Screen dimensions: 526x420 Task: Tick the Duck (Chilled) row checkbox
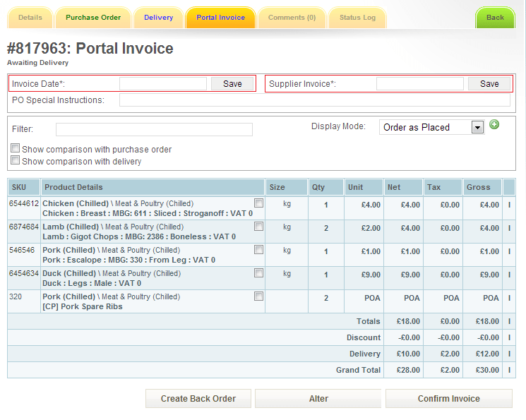pyautogui.click(x=258, y=273)
